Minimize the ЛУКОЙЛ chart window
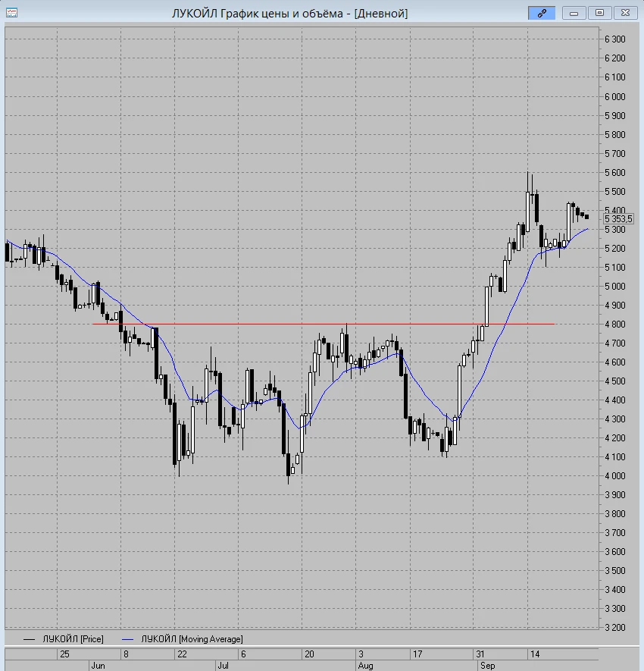The height and width of the screenshot is (671, 644). click(574, 13)
